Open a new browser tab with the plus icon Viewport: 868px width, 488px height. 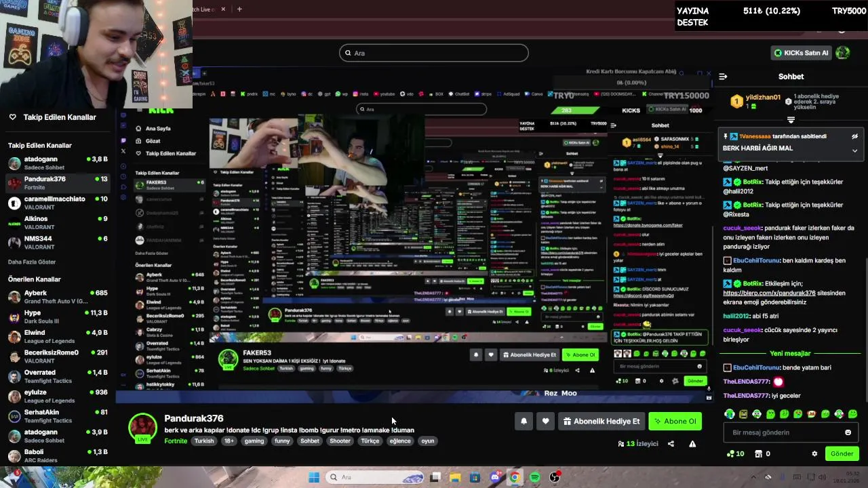[239, 9]
